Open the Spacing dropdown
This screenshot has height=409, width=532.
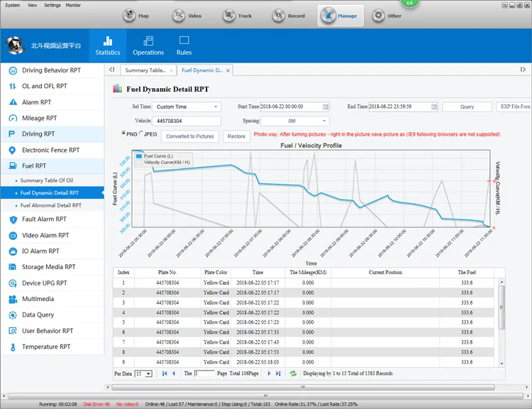(x=325, y=121)
